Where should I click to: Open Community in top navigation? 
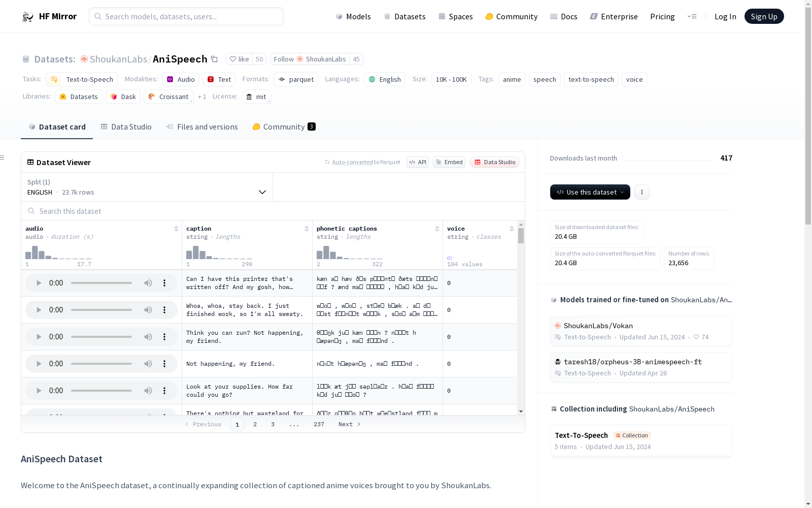(511, 17)
